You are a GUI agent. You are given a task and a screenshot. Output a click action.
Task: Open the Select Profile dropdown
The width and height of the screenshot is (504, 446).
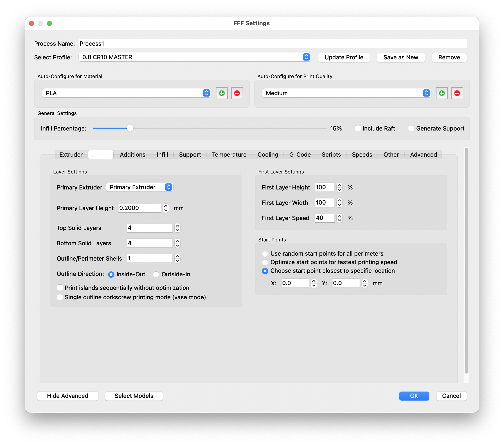pos(195,57)
